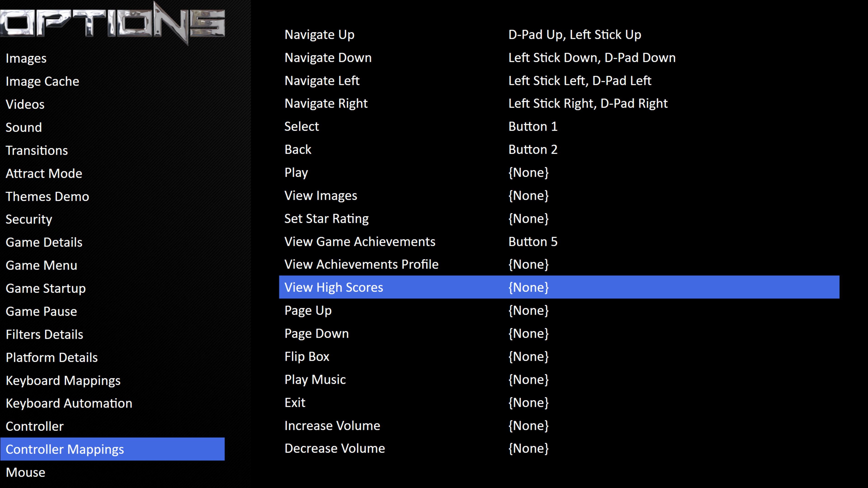Image resolution: width=868 pixels, height=488 pixels.
Task: Select the Navigate Down mapping row
Action: tap(559, 58)
